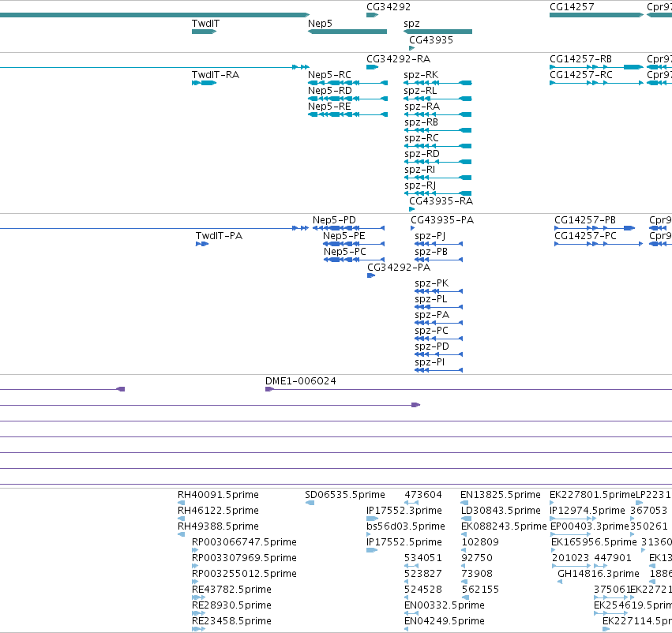
Task: Open the RH49388.5prime EST label
Action: 218,526
